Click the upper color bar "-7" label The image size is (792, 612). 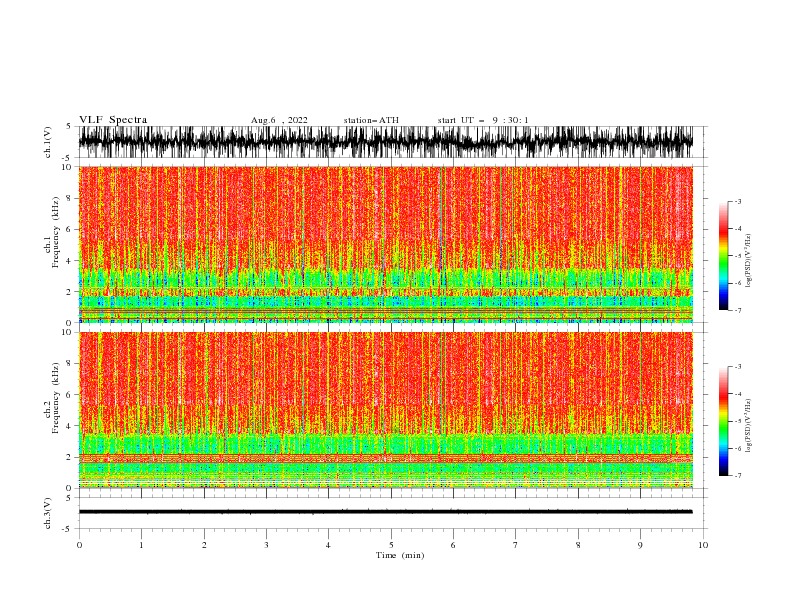pyautogui.click(x=738, y=310)
